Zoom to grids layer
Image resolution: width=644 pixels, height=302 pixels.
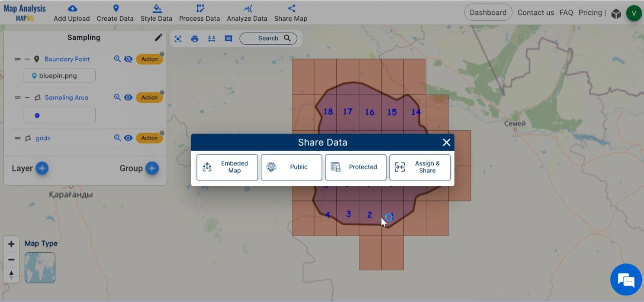[117, 138]
